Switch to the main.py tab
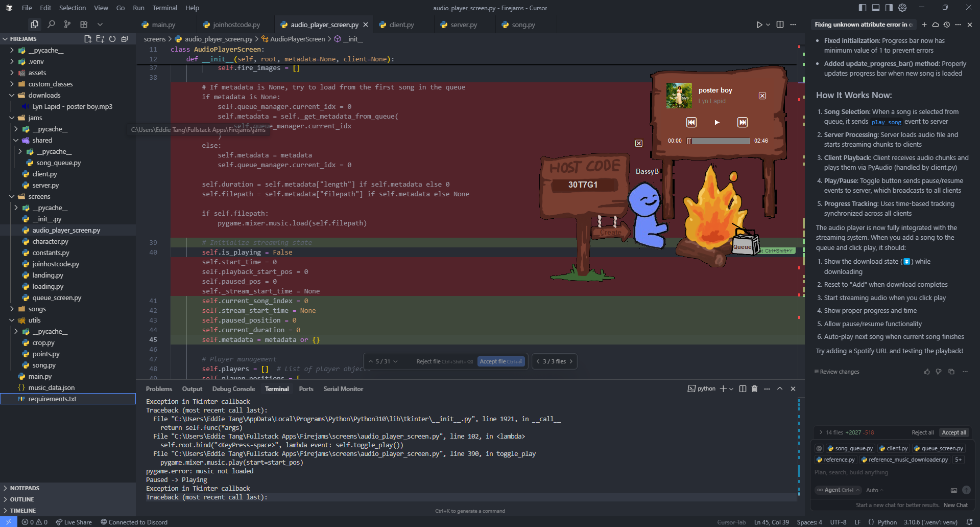Screen dimensions: 980x527 (163, 25)
